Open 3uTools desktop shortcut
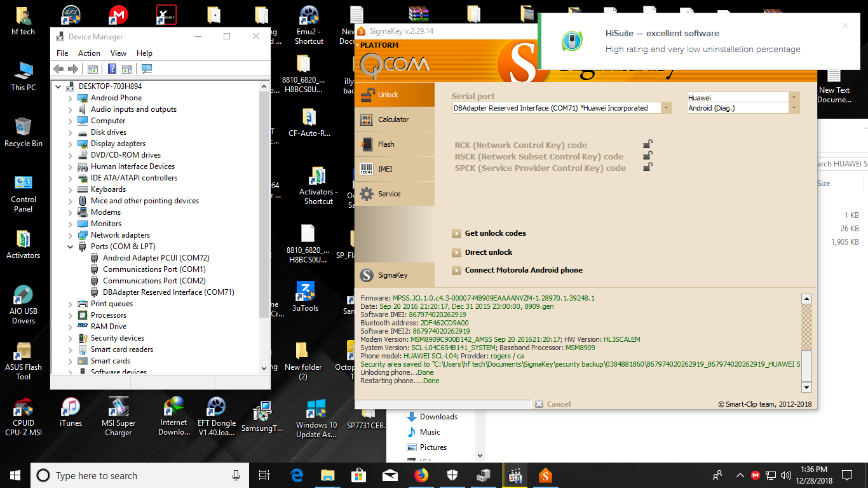 [305, 297]
